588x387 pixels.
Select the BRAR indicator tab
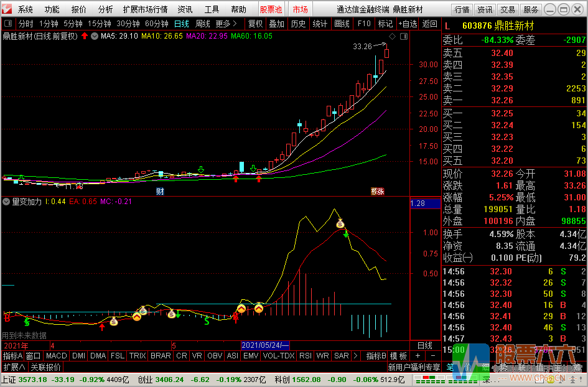click(161, 355)
